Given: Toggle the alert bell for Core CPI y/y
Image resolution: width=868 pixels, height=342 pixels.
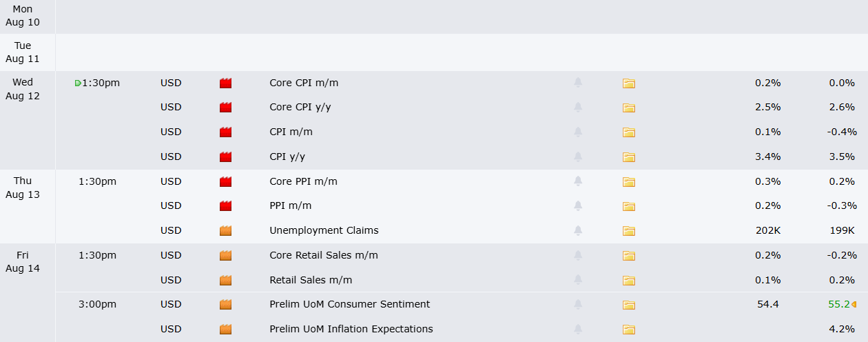Looking at the screenshot, I should click(x=578, y=107).
